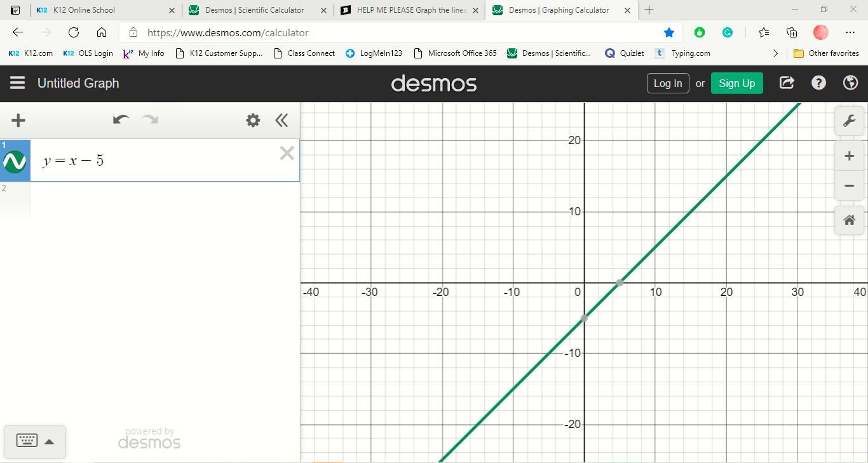Select empty expression row 2

(165, 201)
